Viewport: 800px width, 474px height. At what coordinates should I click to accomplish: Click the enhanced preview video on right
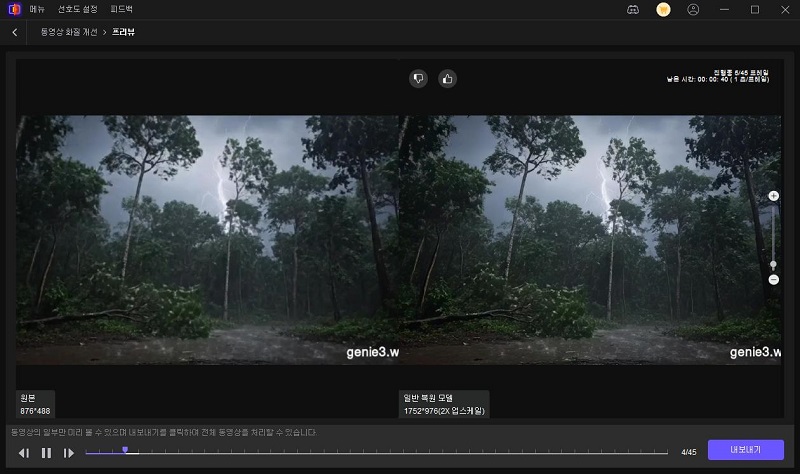point(591,240)
